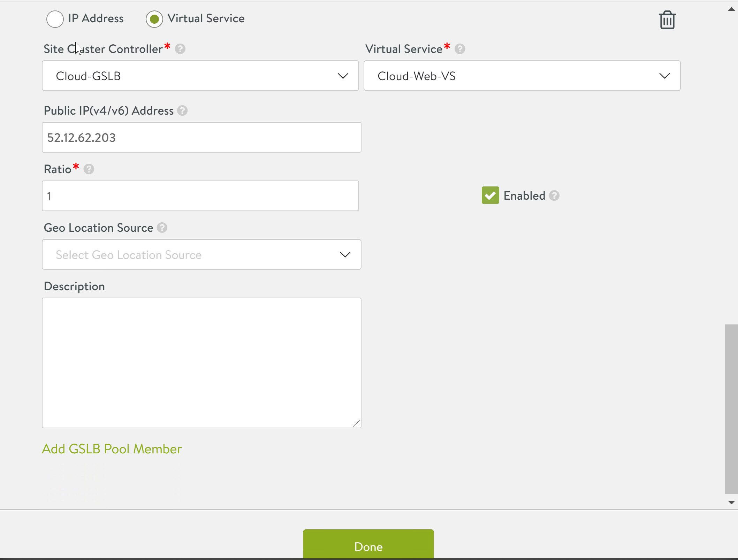This screenshot has width=738, height=560.
Task: Open Select Geo Location Source dropdown
Action: 201,255
